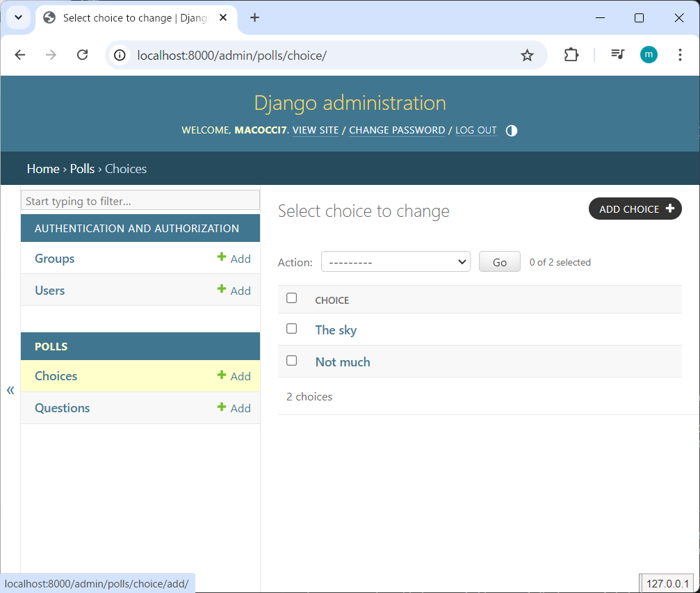The height and width of the screenshot is (593, 700).
Task: Open Chrome's three-dot menu
Action: (x=680, y=55)
